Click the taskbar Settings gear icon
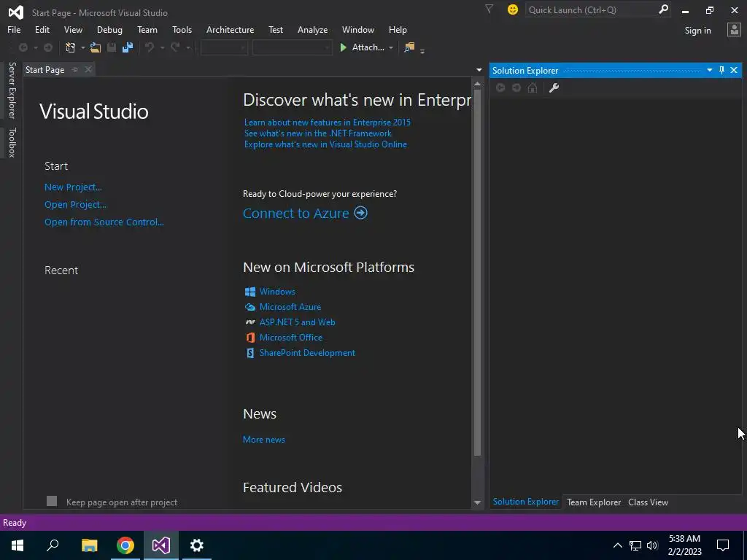Image resolution: width=747 pixels, height=560 pixels. [x=197, y=545]
